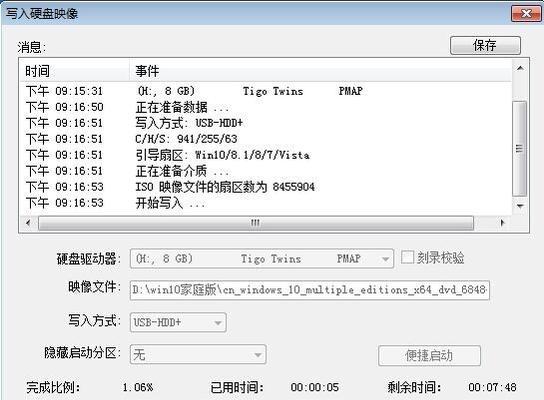Close the 写入硬盘映像 dialog

click(x=526, y=14)
